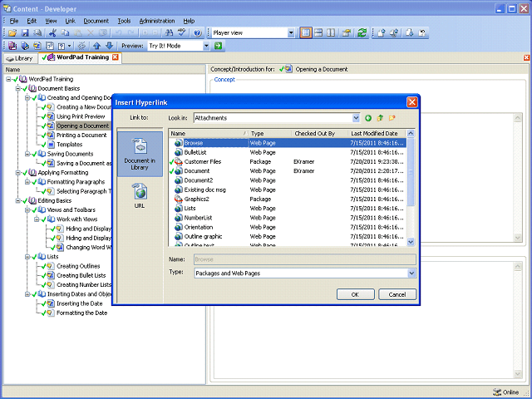Collapse the Lists tree node
Viewport: 532px width, 399px height.
(27, 257)
